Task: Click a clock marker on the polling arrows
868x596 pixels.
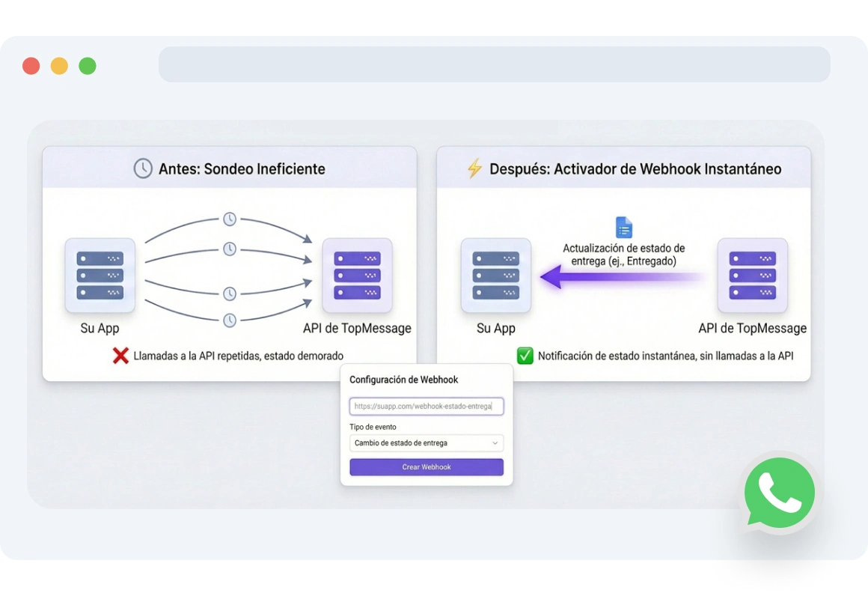Action: click(x=229, y=219)
